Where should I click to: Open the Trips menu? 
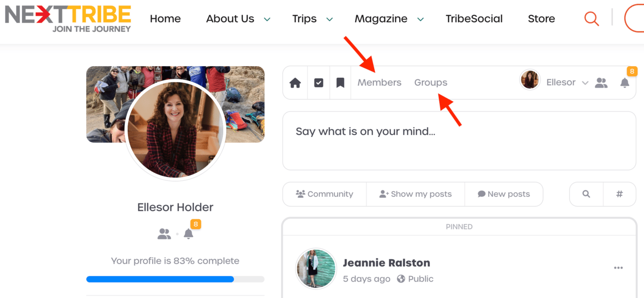(x=304, y=19)
